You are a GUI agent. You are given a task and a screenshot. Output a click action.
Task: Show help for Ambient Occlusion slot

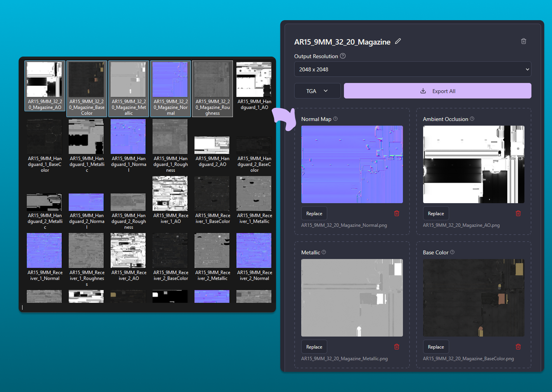pyautogui.click(x=472, y=119)
